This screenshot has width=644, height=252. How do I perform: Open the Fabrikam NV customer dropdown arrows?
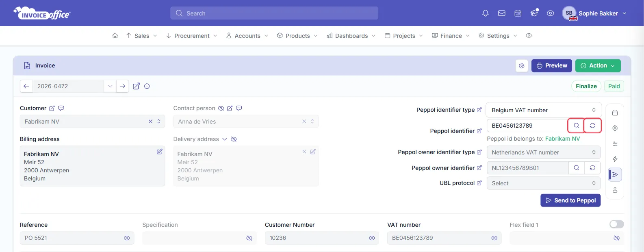point(159,122)
